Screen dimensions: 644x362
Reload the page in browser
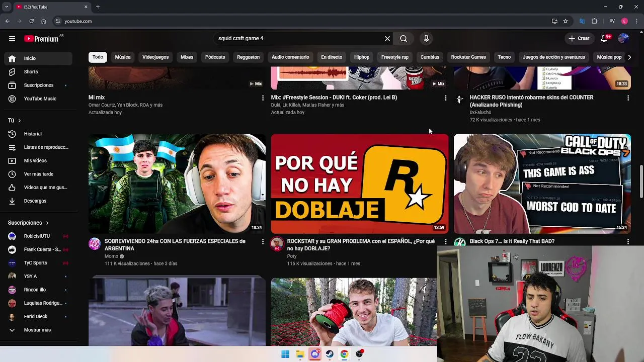pos(31,21)
